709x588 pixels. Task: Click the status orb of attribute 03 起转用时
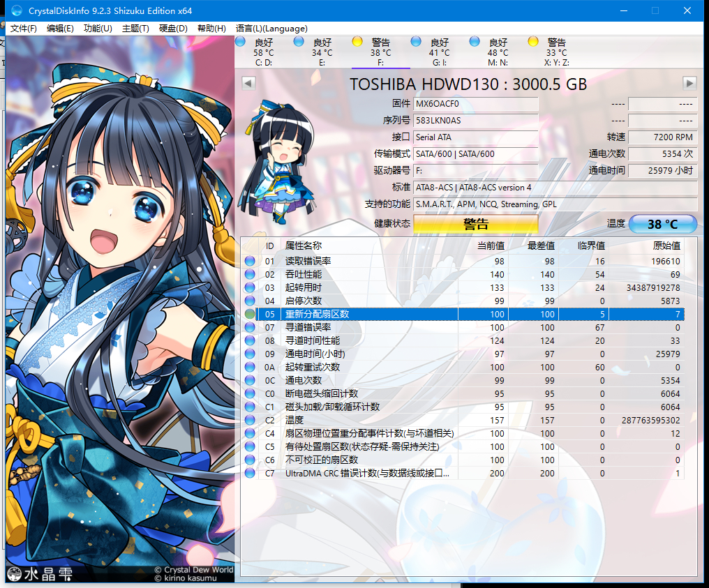tap(250, 287)
